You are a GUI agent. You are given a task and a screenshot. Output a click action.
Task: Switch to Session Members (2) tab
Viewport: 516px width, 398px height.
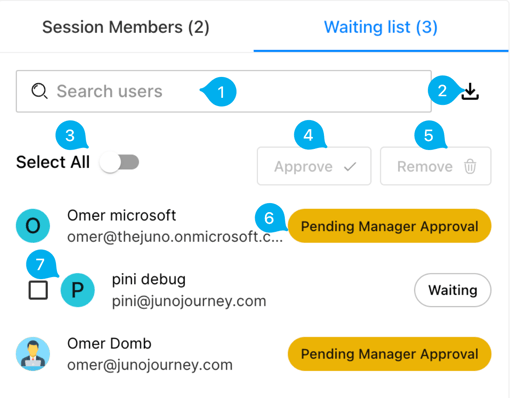click(126, 27)
